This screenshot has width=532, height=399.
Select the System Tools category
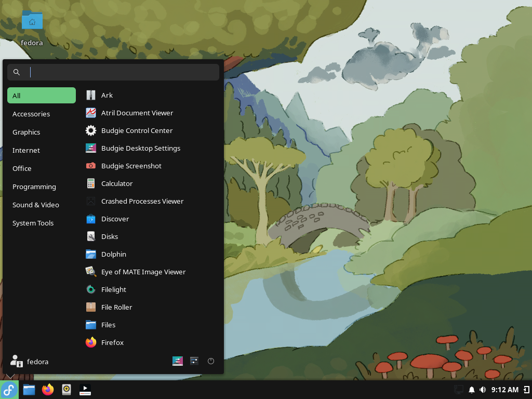tap(42, 223)
